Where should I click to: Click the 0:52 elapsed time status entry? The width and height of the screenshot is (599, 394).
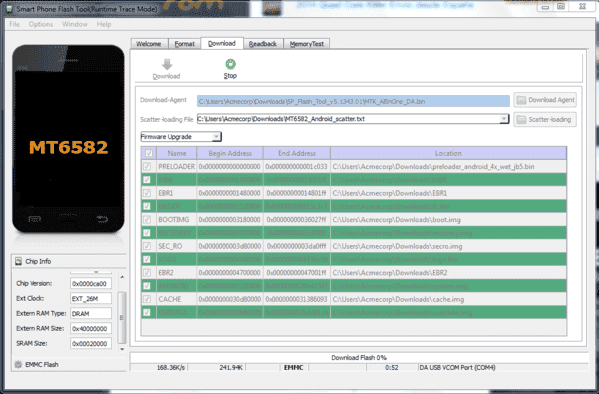tap(392, 368)
